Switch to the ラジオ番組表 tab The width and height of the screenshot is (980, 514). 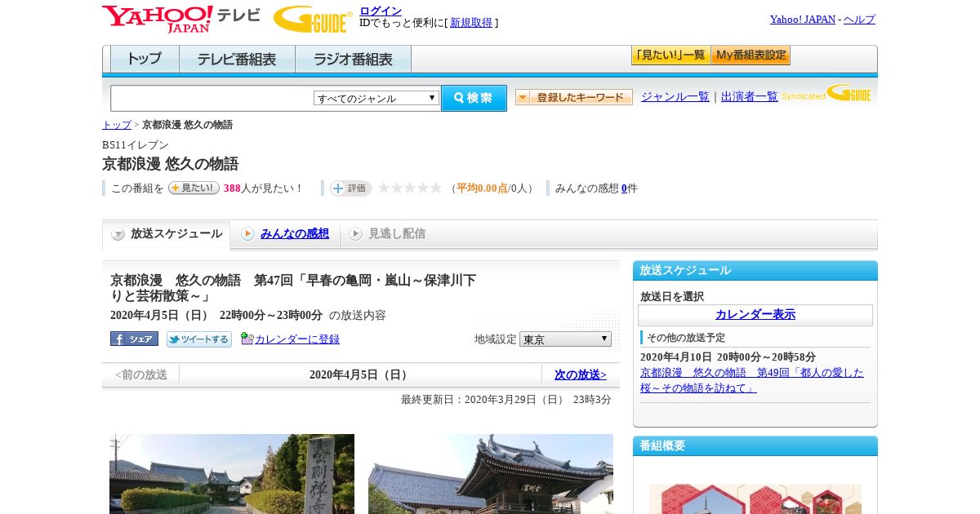[x=353, y=59]
